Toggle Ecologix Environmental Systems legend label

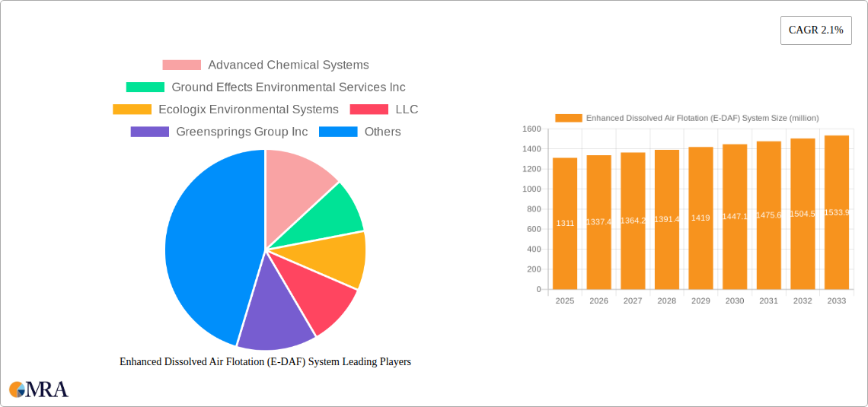(x=248, y=110)
